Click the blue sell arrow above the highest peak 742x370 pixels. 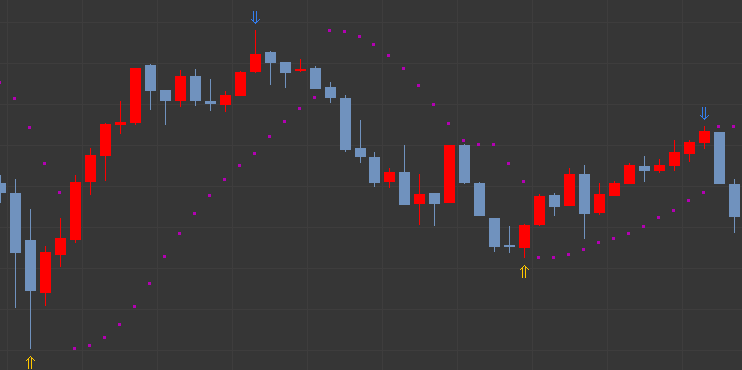pyautogui.click(x=255, y=18)
